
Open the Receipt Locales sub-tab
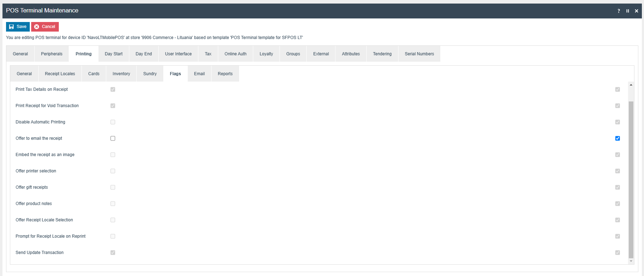coord(60,74)
